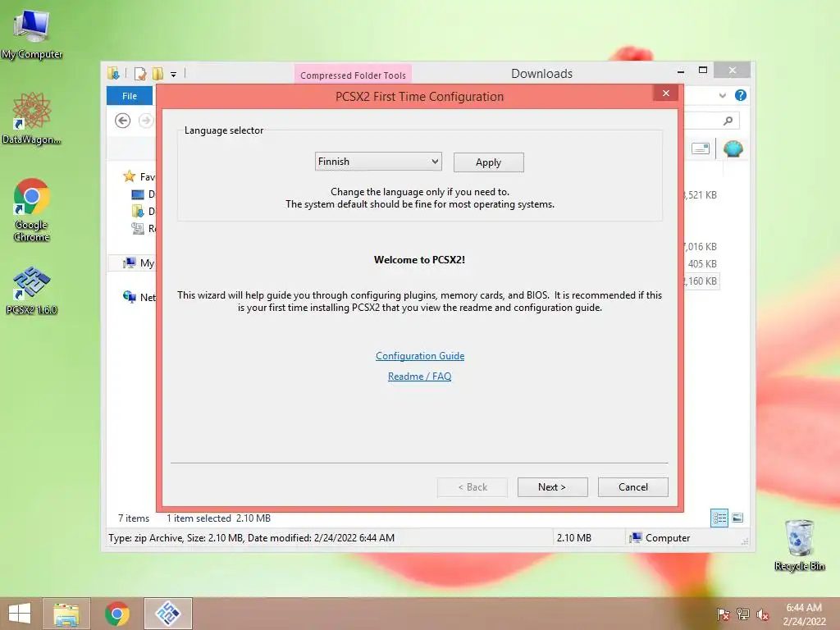Open the Compressed Folder Tools tab
Image resolution: width=840 pixels, height=630 pixels.
353,75
